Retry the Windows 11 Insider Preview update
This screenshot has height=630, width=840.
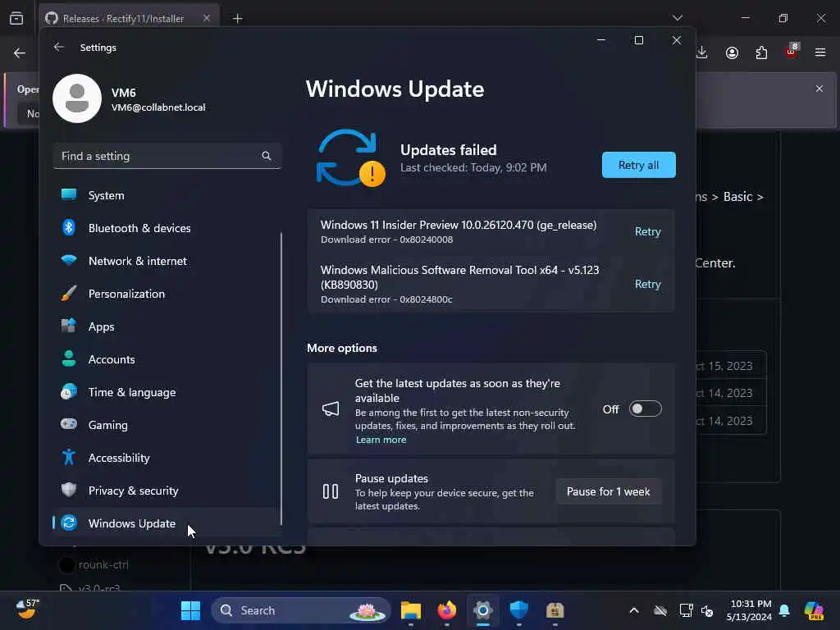point(647,231)
